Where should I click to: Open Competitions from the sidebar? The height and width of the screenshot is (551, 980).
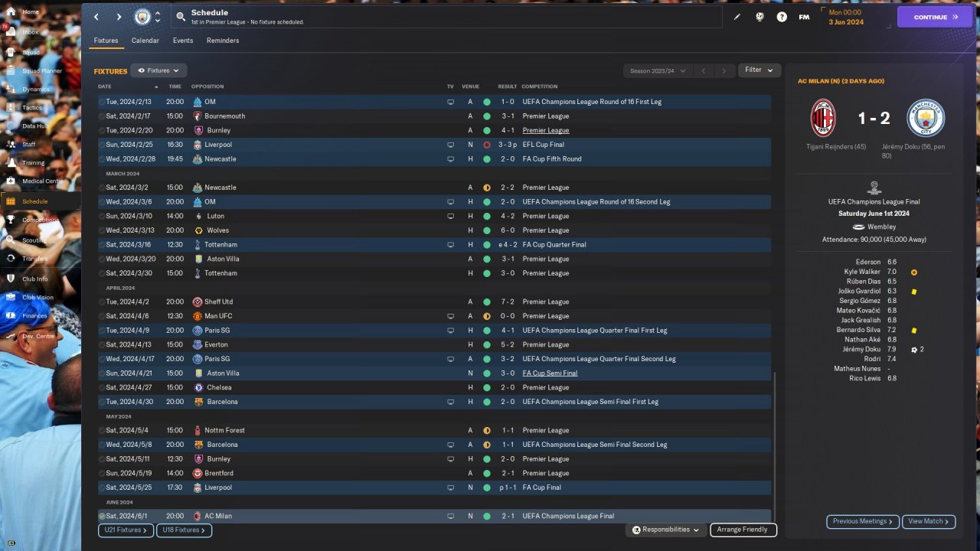(x=40, y=220)
